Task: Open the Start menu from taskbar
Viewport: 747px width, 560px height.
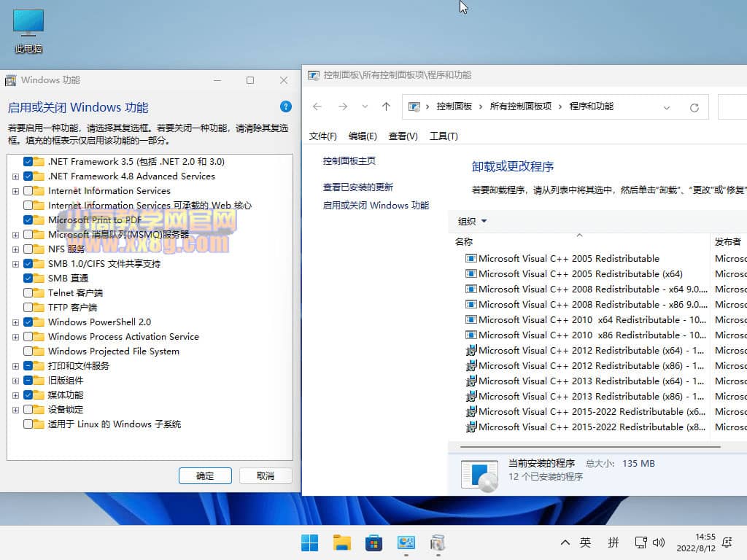Action: point(309,542)
